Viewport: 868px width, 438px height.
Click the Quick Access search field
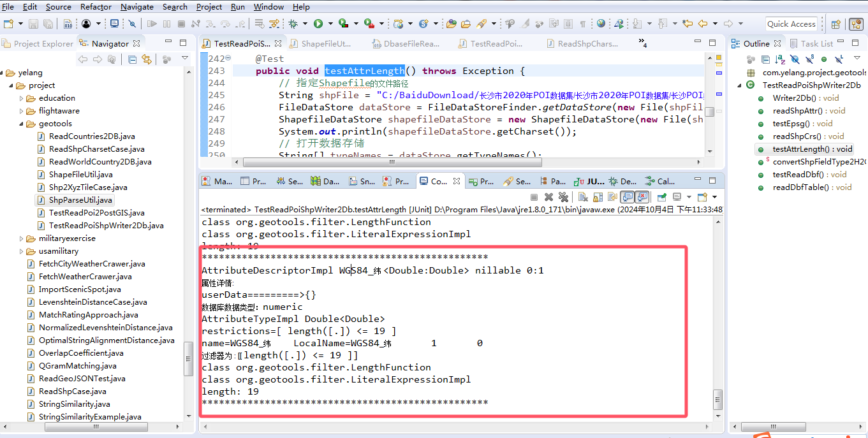tap(791, 24)
